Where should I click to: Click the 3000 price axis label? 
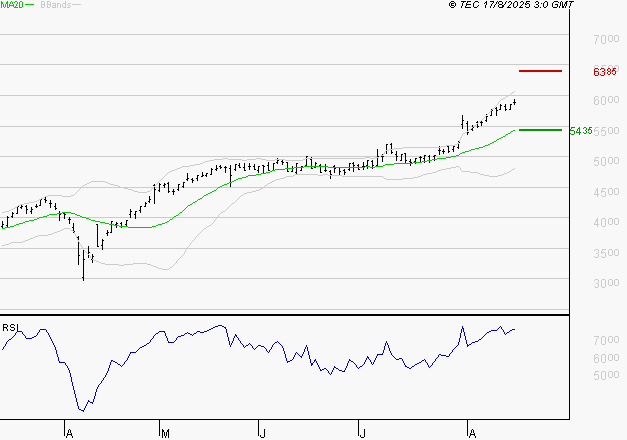click(606, 284)
